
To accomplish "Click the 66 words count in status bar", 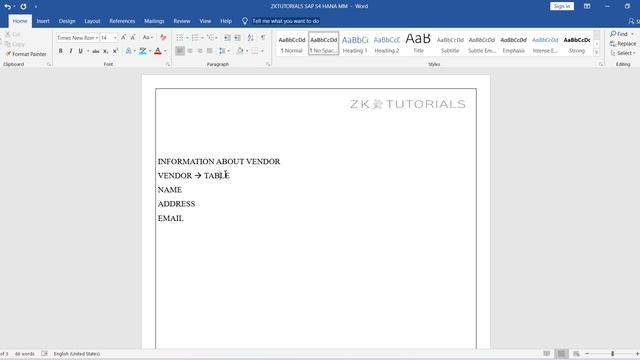I will pos(24,353).
